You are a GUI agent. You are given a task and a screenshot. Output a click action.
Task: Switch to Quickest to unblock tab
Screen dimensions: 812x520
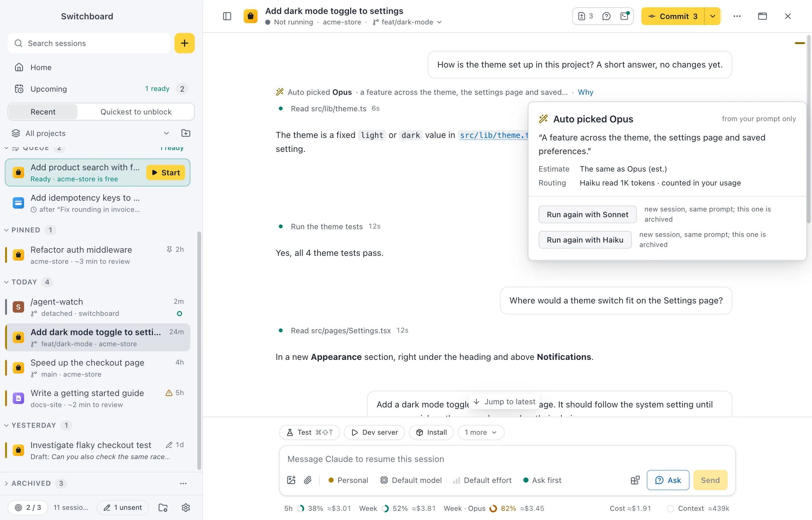[x=136, y=112]
